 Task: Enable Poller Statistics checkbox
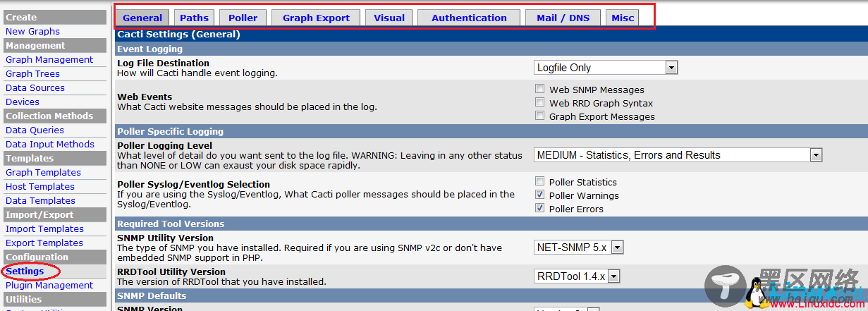point(539,182)
